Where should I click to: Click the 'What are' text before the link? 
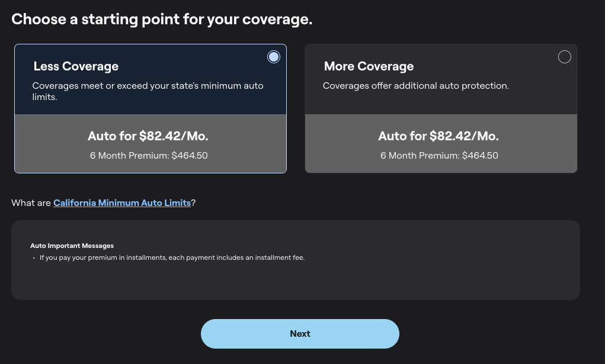[x=31, y=202]
